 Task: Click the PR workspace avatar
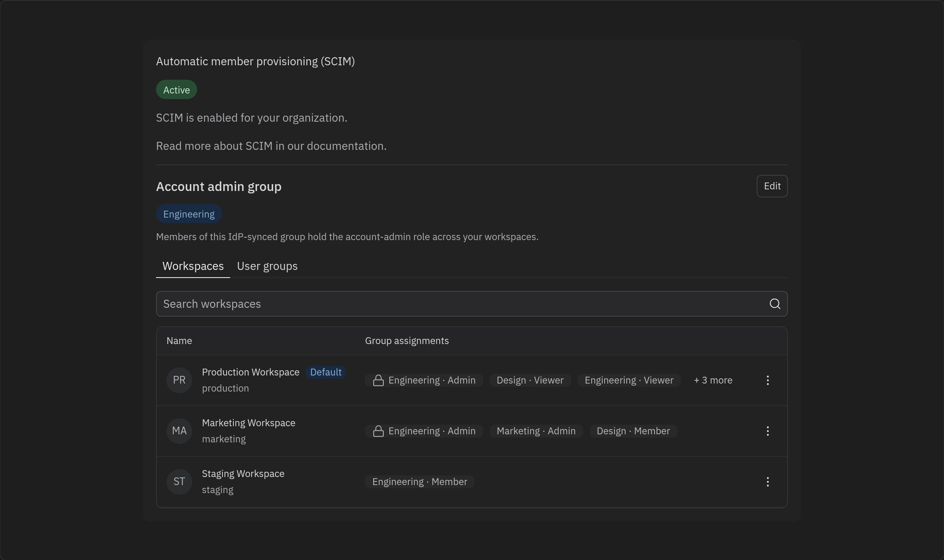click(x=179, y=380)
